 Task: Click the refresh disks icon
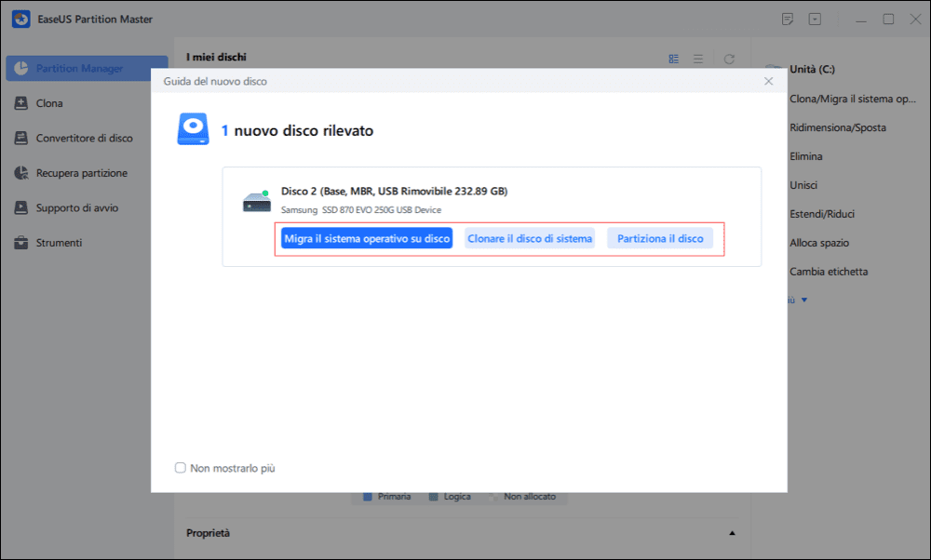click(x=729, y=59)
